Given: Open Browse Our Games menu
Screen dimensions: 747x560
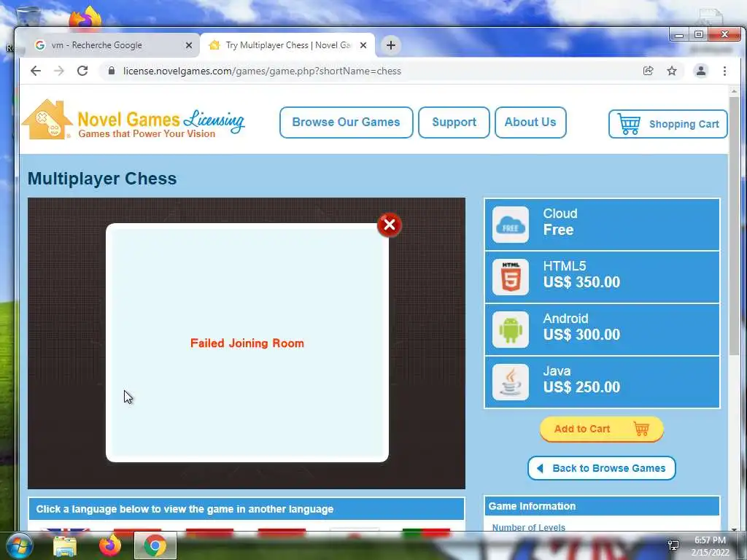Looking at the screenshot, I should tap(346, 122).
